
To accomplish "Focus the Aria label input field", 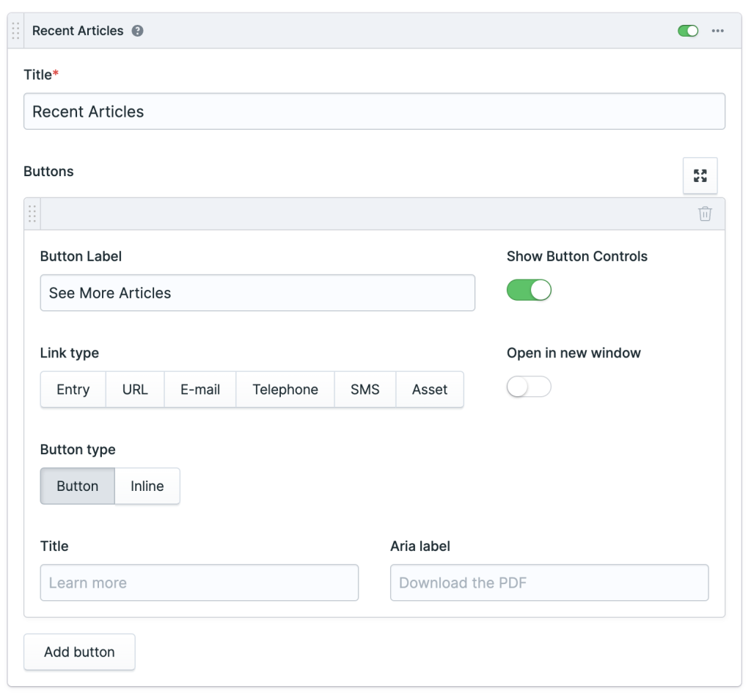I will pos(549,583).
